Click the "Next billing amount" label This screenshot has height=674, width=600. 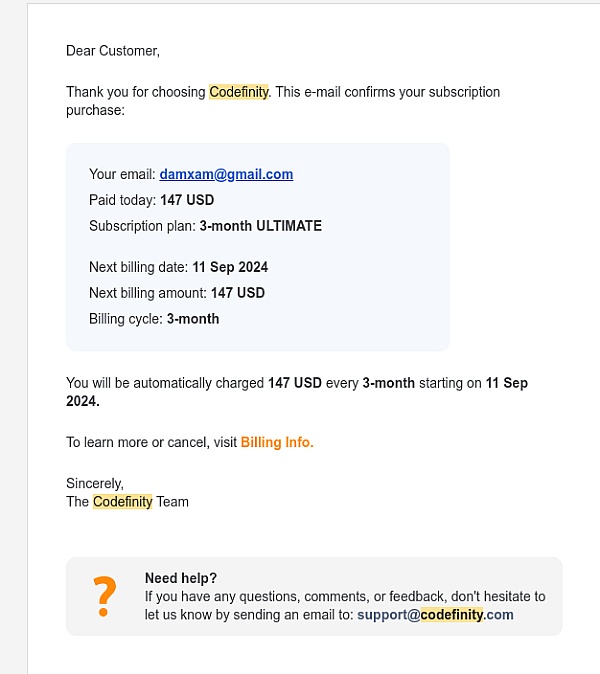click(x=147, y=293)
